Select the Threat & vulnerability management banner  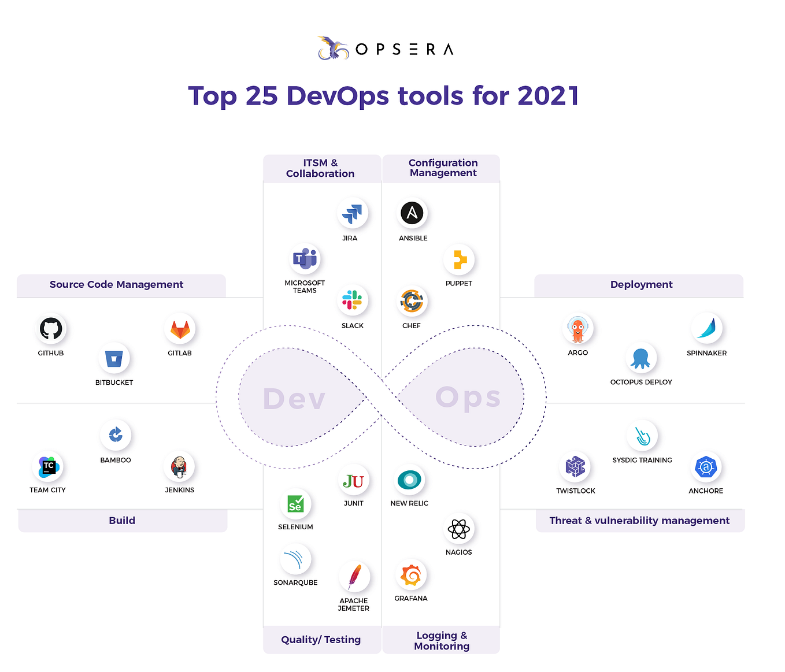[639, 520]
